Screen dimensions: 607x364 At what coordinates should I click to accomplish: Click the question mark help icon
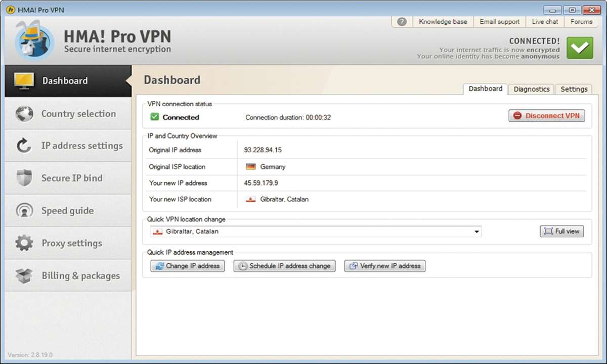[x=402, y=22]
